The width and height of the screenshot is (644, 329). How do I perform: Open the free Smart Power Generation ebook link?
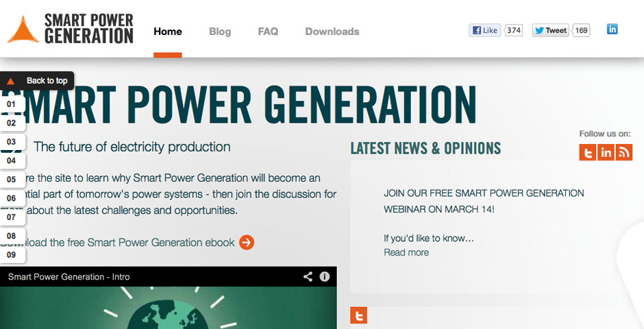[117, 243]
